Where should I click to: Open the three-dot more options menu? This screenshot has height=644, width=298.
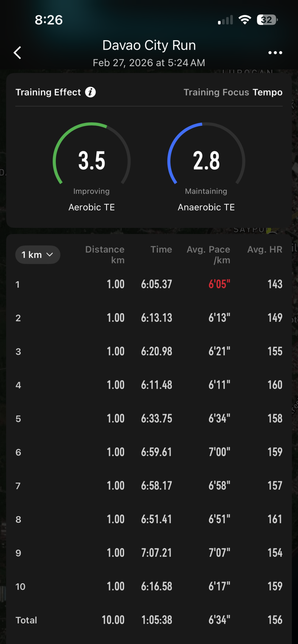(x=275, y=53)
